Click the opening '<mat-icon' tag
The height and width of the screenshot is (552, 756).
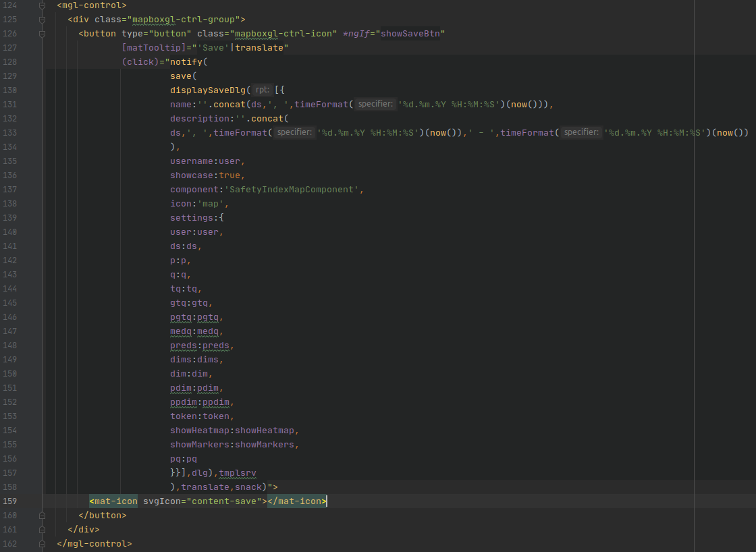pos(113,501)
